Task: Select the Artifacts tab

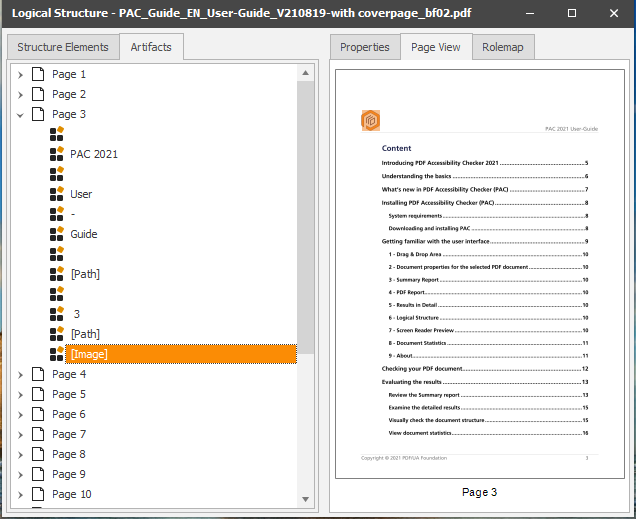Action: point(151,47)
